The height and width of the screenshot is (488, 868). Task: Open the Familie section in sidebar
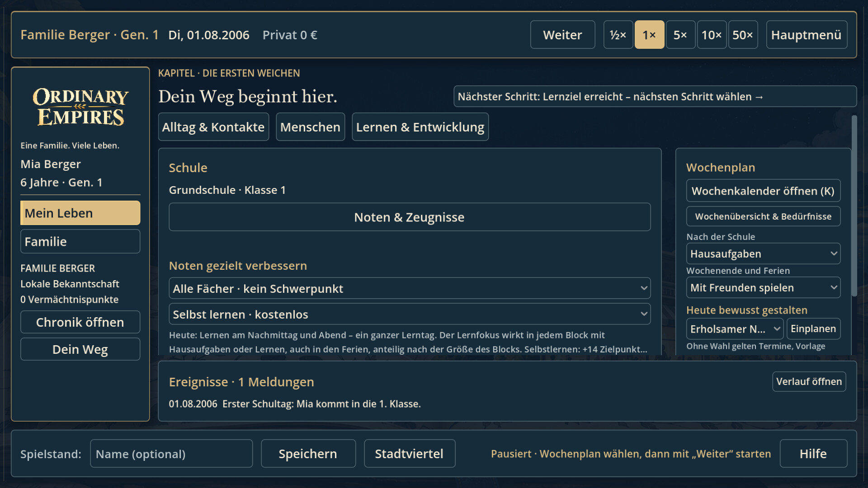point(80,241)
